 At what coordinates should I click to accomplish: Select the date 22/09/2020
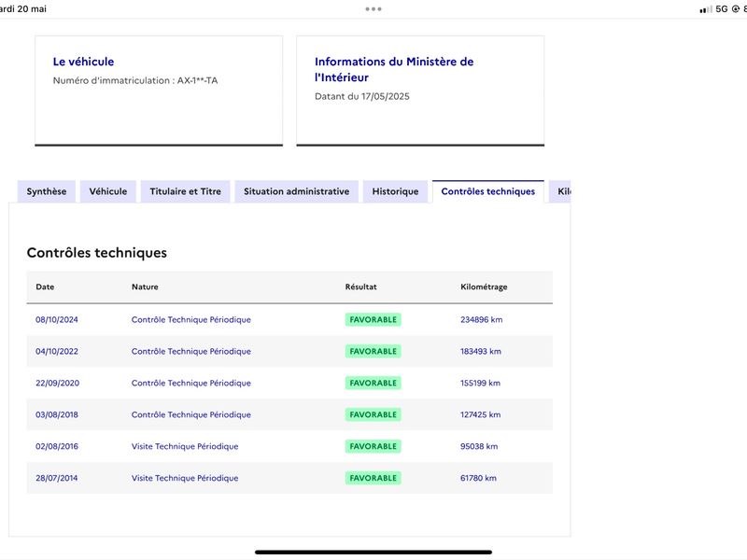coord(57,383)
